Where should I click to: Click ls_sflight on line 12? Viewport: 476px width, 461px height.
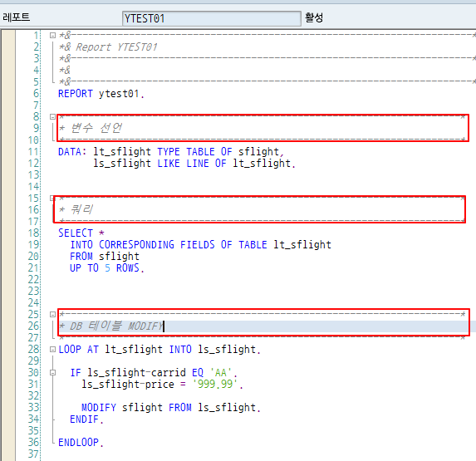122,164
